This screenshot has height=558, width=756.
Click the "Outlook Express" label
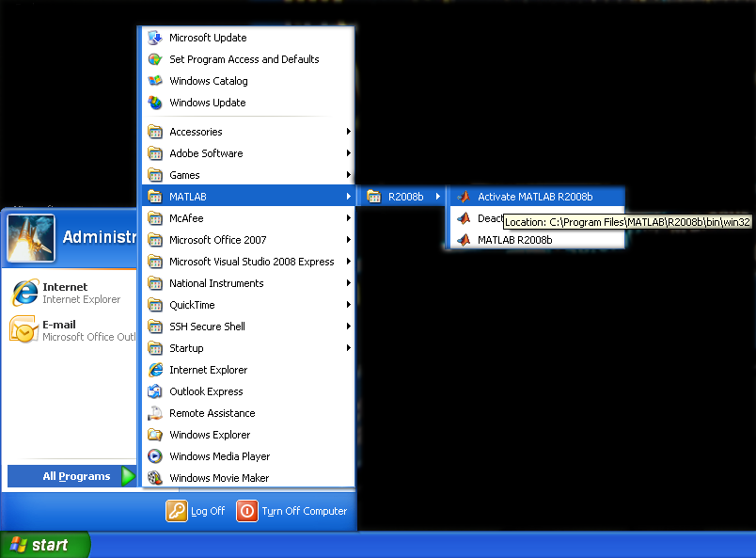pyautogui.click(x=206, y=391)
